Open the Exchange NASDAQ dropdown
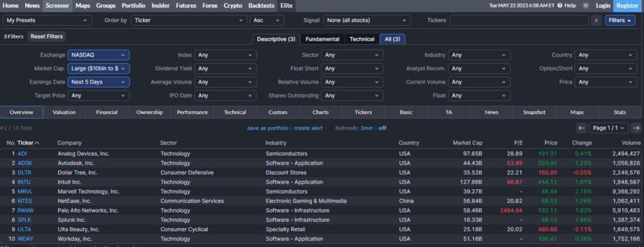 [x=99, y=55]
